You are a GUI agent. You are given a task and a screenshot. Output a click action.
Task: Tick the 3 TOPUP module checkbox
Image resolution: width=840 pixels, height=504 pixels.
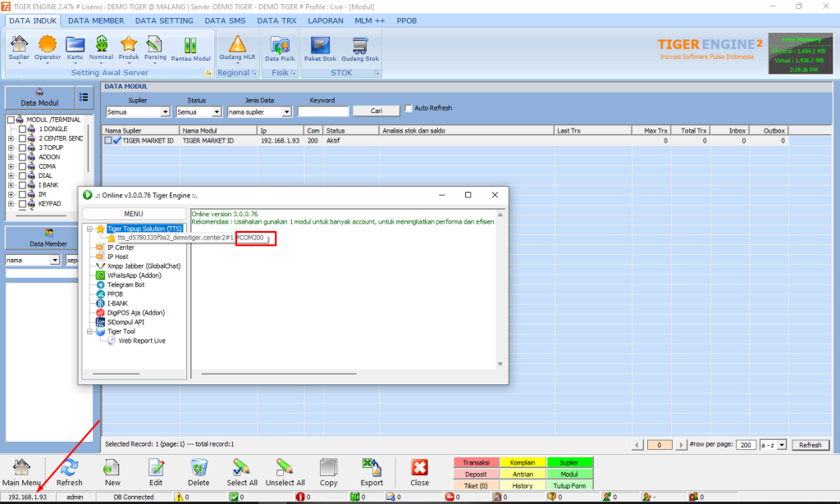23,148
